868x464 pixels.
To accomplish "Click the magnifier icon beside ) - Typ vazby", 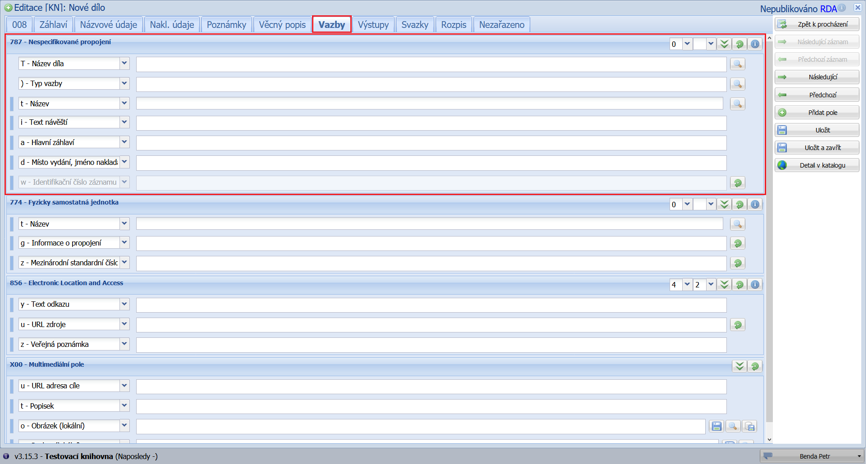I will 737,84.
